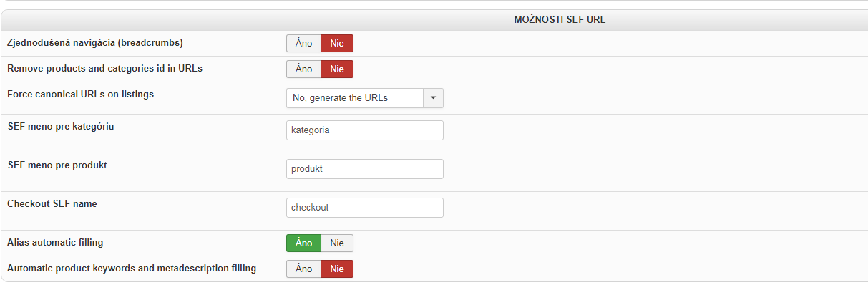Open the Force canonical URLs dropdown arrow
The height and width of the screenshot is (290, 868).
(x=433, y=98)
